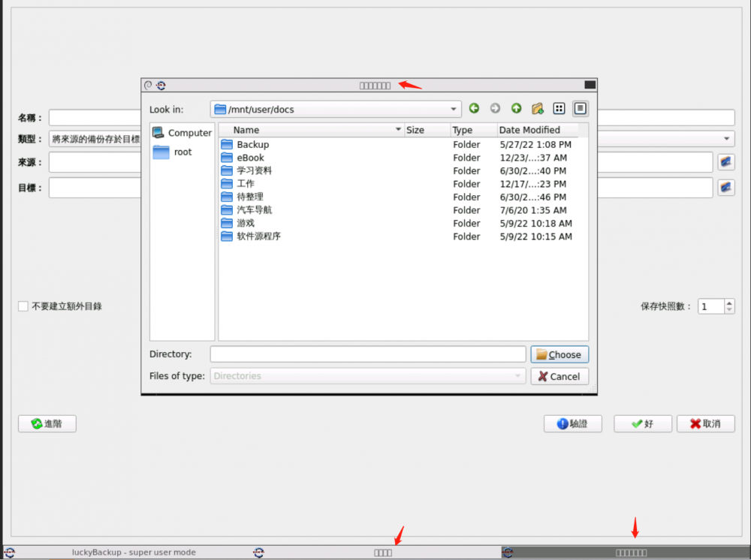Switch to icon list view
This screenshot has width=751, height=560.
(x=559, y=109)
